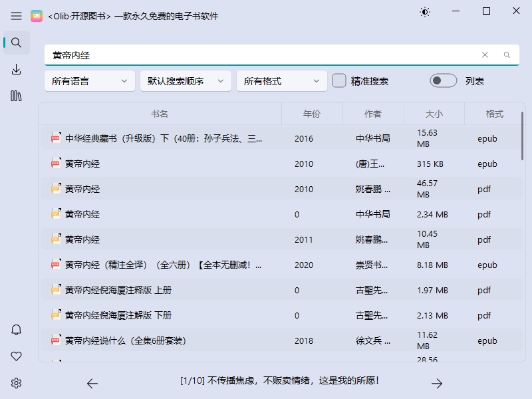
Task: Open the favorites heart icon
Action: pyautogui.click(x=17, y=356)
